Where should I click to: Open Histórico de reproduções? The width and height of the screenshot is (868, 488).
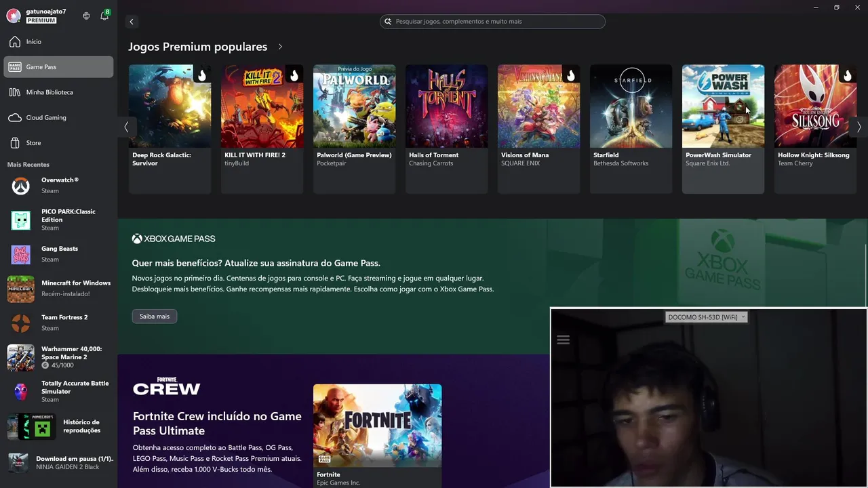[59, 426]
